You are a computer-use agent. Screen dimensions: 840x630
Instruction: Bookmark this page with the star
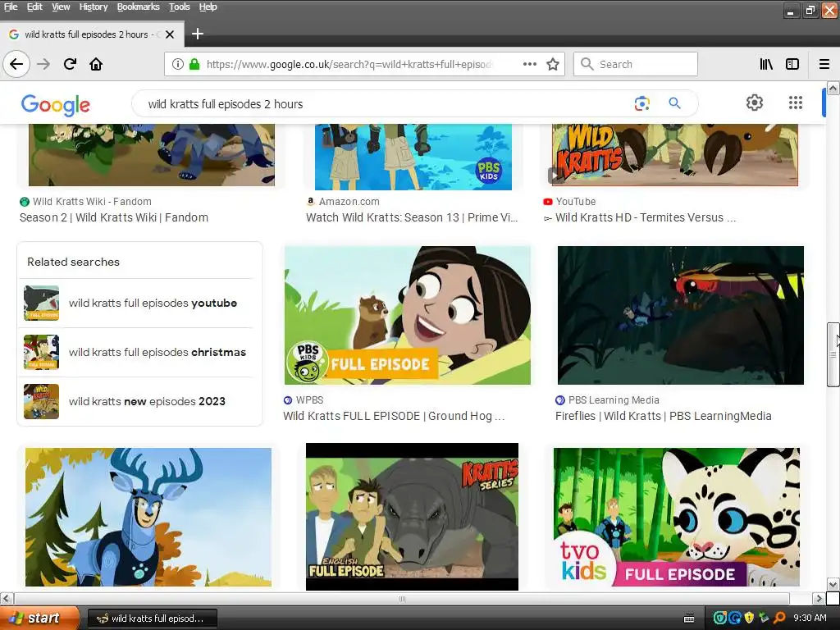553,64
